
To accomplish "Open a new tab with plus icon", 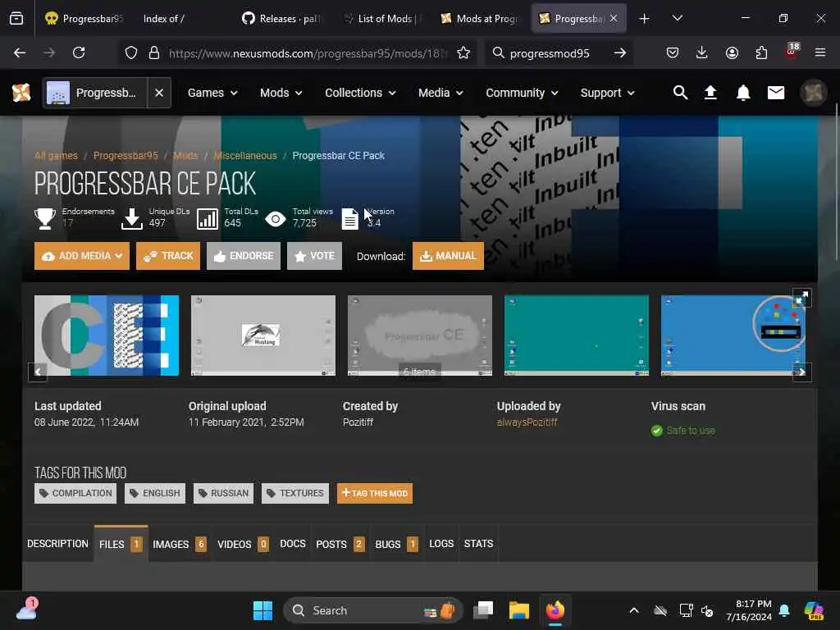I will point(645,19).
